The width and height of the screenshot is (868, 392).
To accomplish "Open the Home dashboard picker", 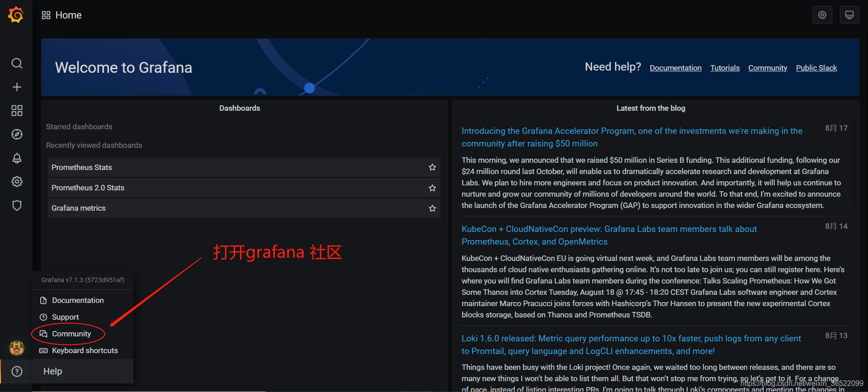I will click(x=68, y=15).
